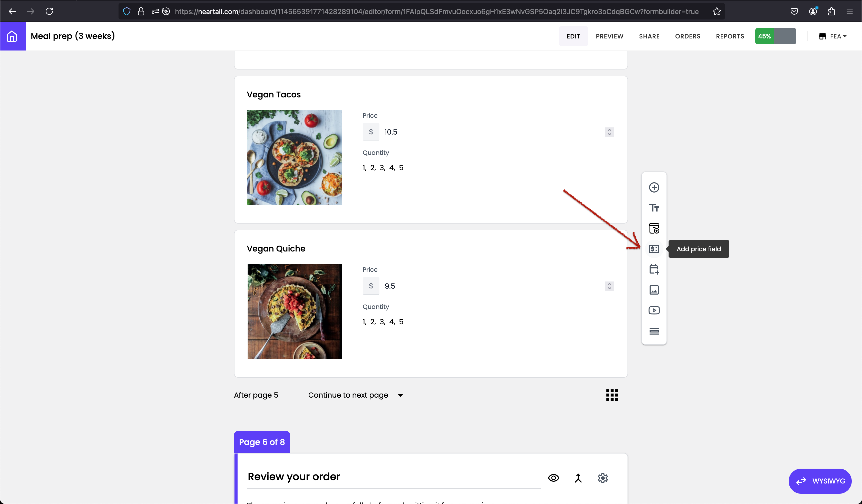Click the Vegan Quiche price input field
The image size is (862, 504).
point(489,286)
